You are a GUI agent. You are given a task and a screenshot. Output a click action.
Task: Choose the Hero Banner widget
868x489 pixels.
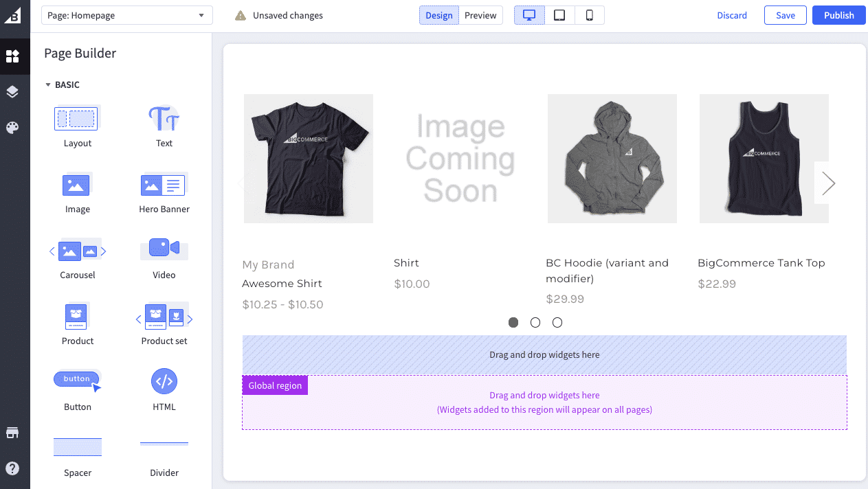pyautogui.click(x=164, y=184)
